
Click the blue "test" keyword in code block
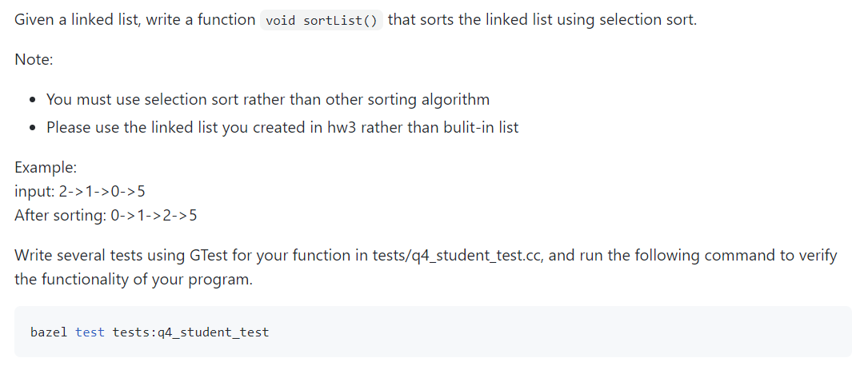(x=90, y=332)
